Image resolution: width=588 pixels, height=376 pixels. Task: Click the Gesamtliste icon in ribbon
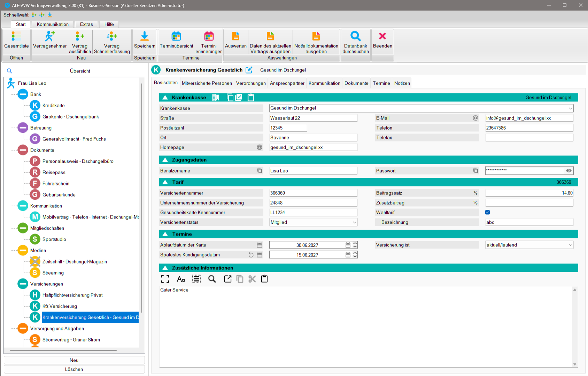click(x=16, y=37)
